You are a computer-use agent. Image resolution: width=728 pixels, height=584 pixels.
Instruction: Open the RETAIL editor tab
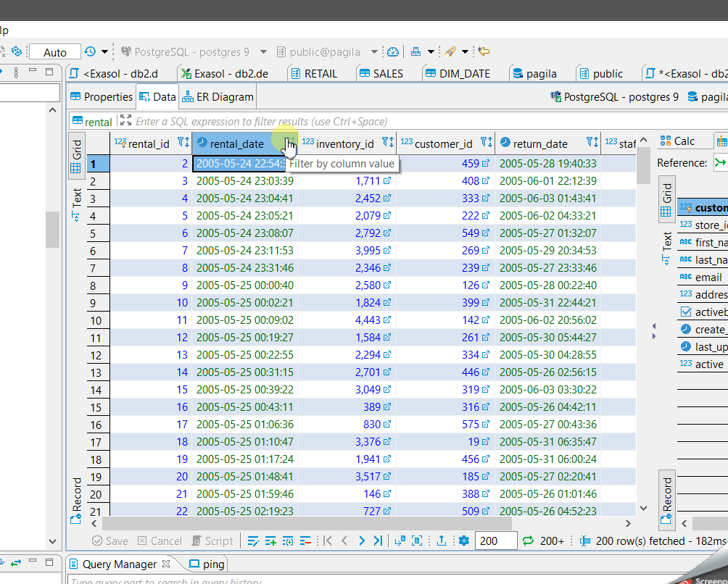[314, 74]
